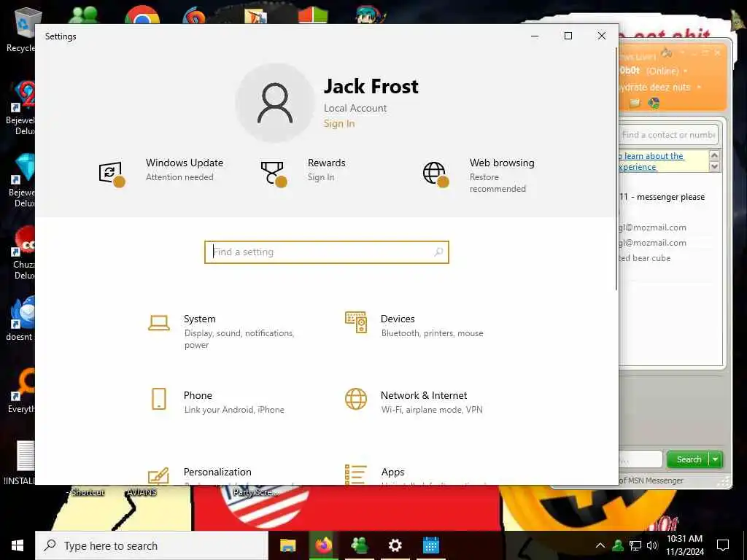Screen dimensions: 747x560
Task: Open the Devices settings title
Action: (x=398, y=319)
